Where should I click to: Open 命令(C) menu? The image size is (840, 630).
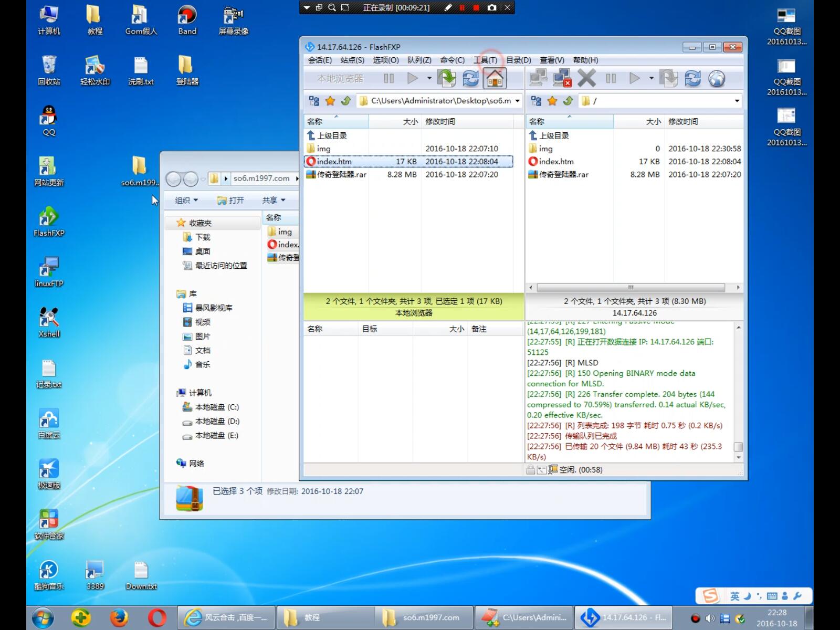coord(452,60)
